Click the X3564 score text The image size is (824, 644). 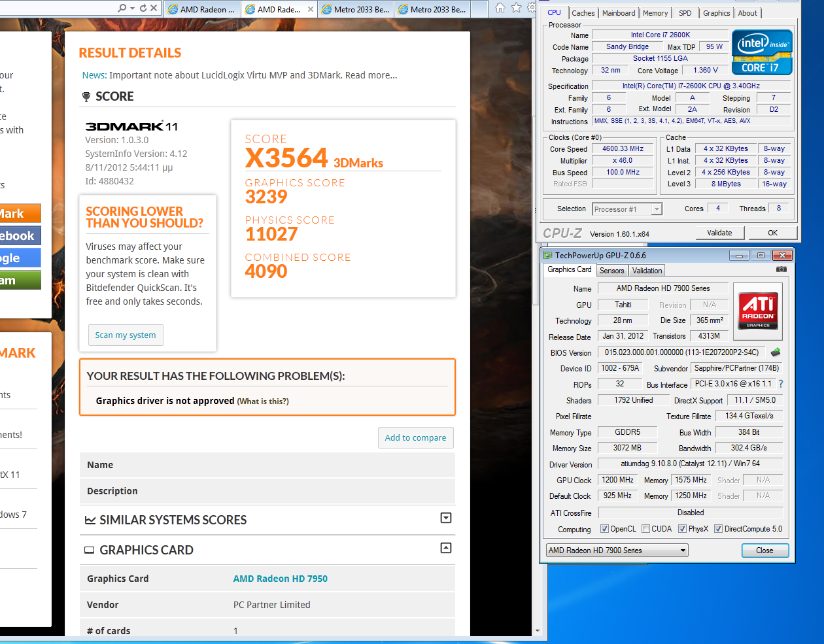(x=286, y=158)
